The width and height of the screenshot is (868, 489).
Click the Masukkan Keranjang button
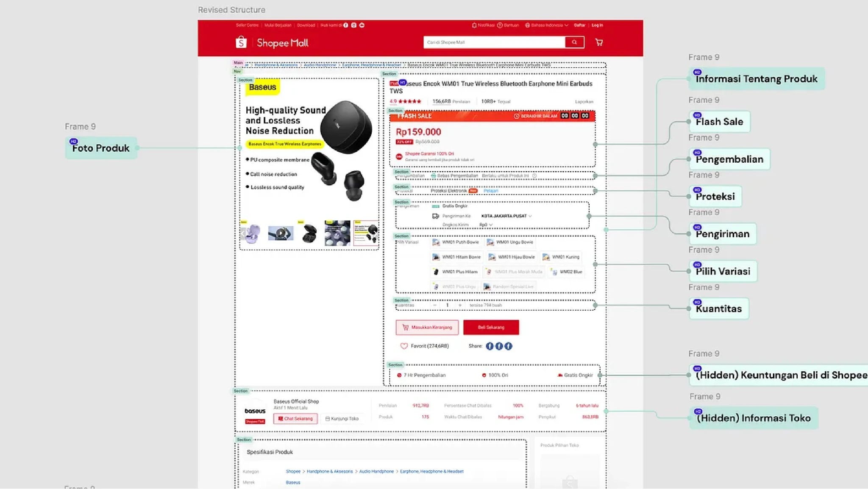tap(427, 327)
